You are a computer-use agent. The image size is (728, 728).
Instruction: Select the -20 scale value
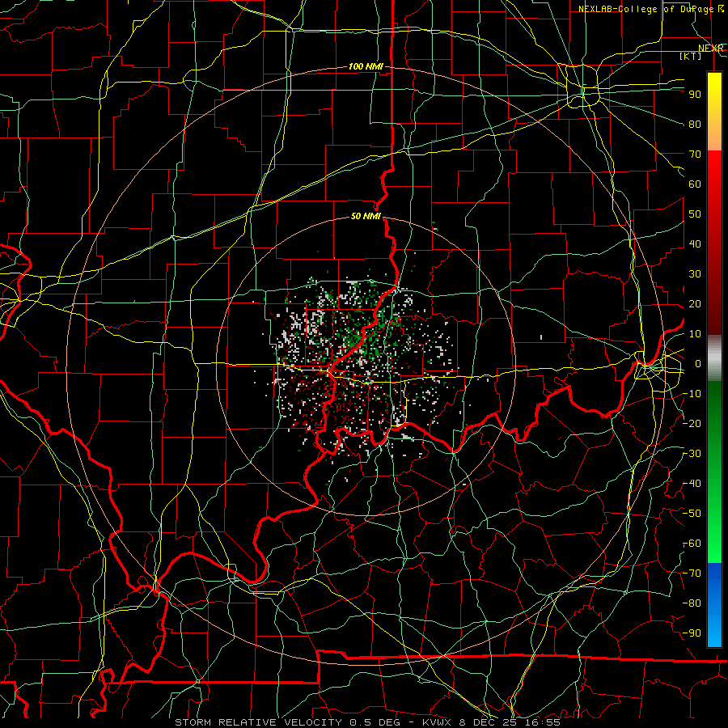[x=692, y=424]
